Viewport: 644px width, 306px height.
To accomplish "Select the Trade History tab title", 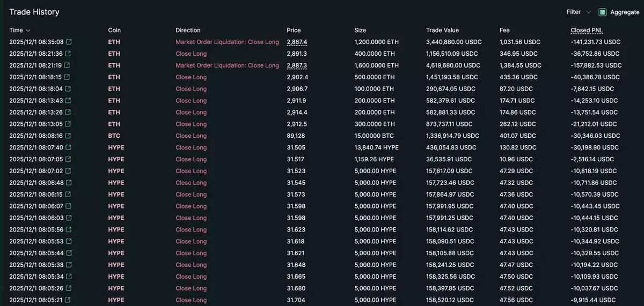I will pos(34,12).
